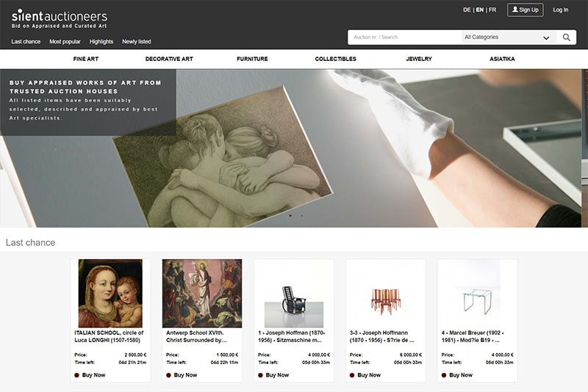The height and width of the screenshot is (392, 588).
Task: Click the magnifying glass search icon
Action: pos(566,37)
